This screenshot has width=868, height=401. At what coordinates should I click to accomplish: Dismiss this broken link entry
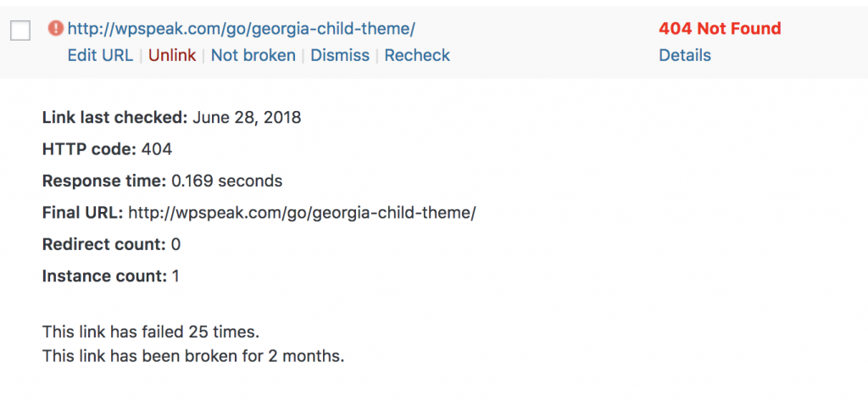click(340, 55)
